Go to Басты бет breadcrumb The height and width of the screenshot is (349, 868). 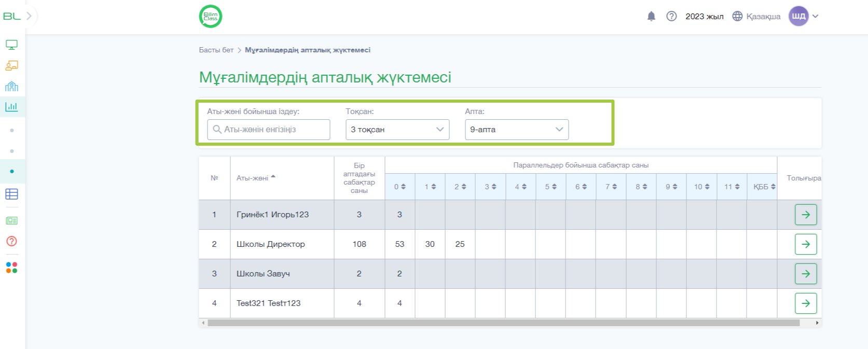coord(216,50)
